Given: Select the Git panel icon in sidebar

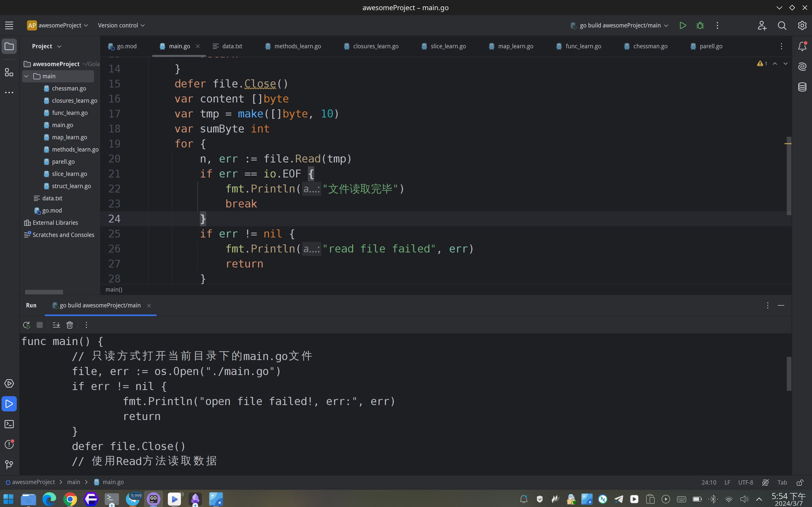Looking at the screenshot, I should point(9,464).
